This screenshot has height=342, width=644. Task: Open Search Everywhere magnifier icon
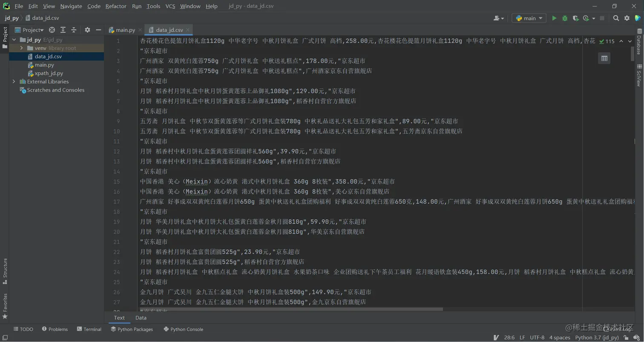tap(616, 18)
